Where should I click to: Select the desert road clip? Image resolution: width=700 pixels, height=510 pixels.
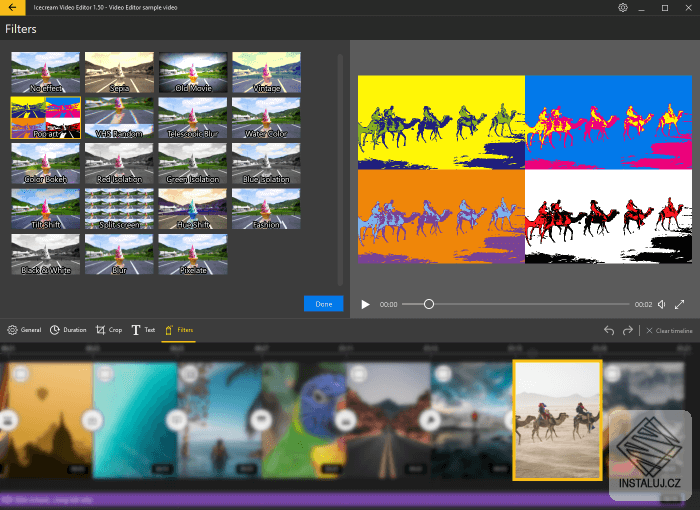pos(388,420)
